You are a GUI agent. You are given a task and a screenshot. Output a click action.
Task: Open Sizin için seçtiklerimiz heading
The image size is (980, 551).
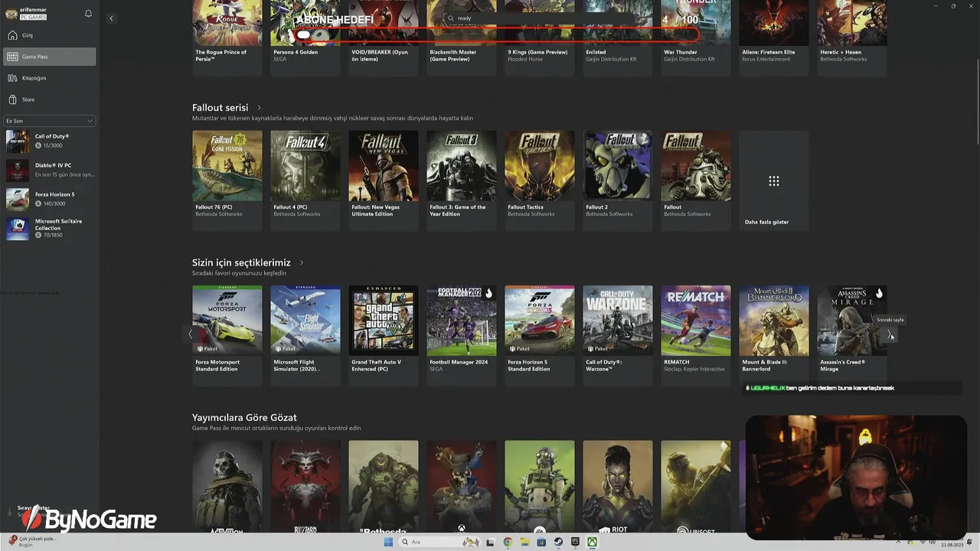(x=241, y=262)
